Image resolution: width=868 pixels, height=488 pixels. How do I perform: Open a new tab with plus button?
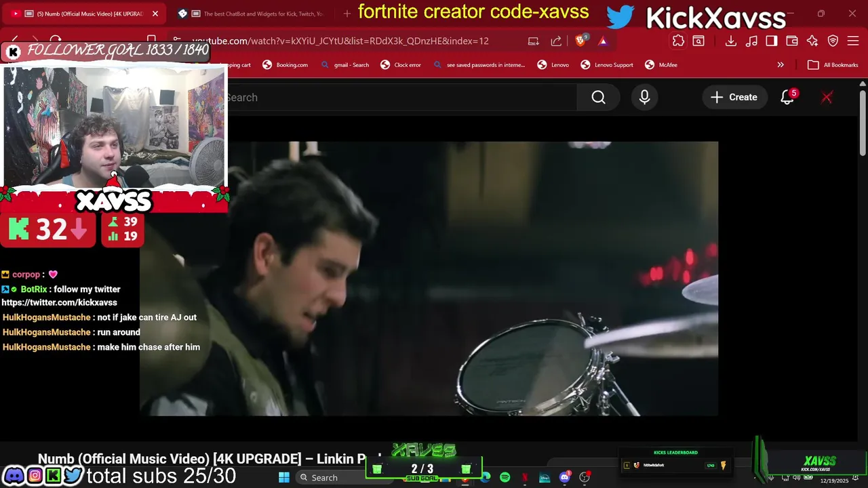click(347, 14)
